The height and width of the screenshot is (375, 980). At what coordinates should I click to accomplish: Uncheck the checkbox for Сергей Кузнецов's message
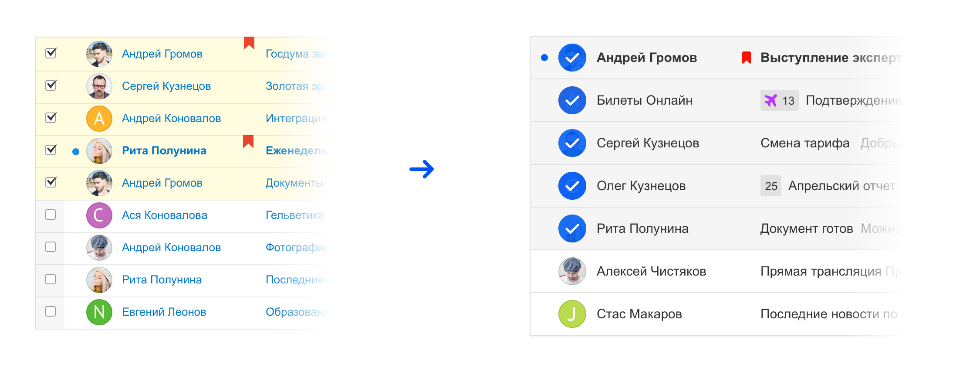point(51,86)
